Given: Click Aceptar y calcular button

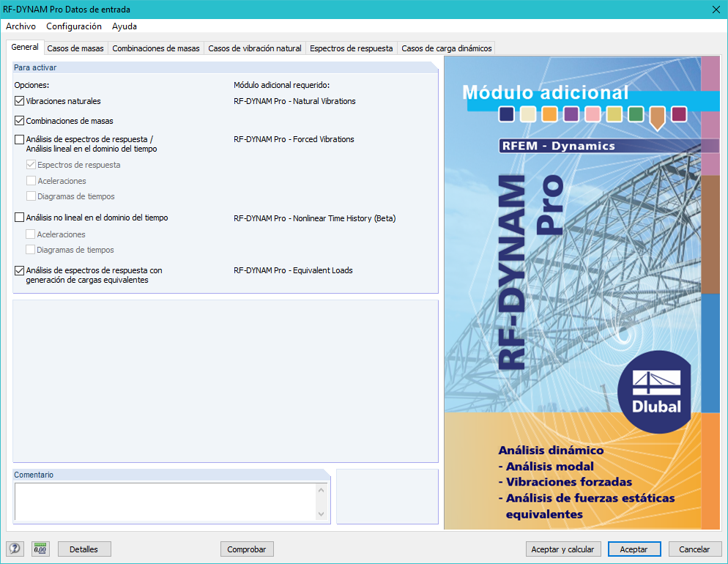Looking at the screenshot, I should (562, 549).
